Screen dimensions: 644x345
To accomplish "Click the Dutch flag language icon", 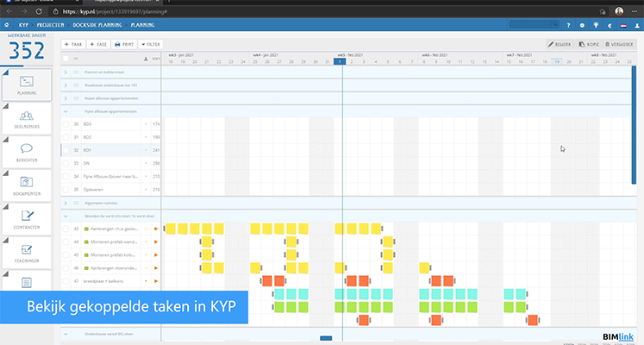I will tap(623, 25).
